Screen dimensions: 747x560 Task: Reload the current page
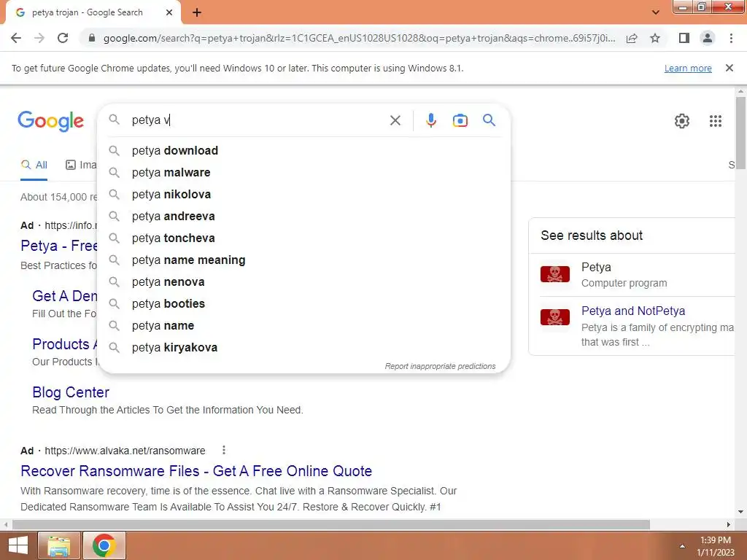pyautogui.click(x=63, y=38)
